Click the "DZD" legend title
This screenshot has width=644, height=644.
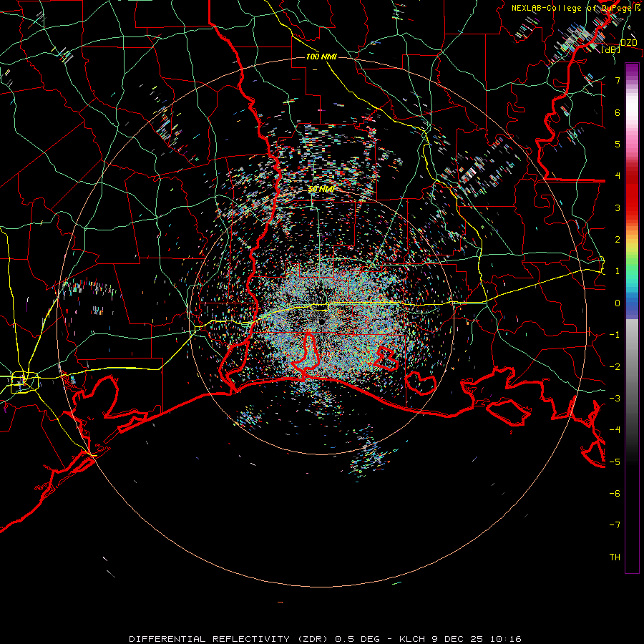[628, 43]
